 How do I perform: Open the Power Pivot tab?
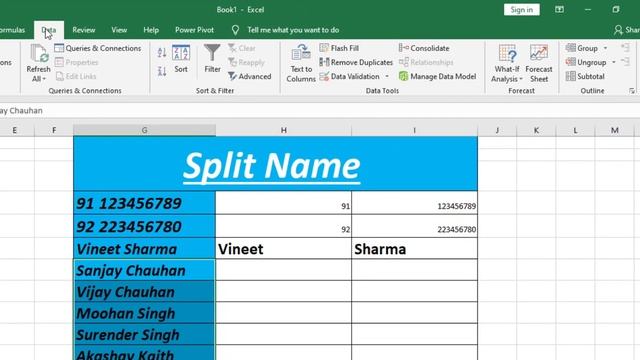[194, 30]
